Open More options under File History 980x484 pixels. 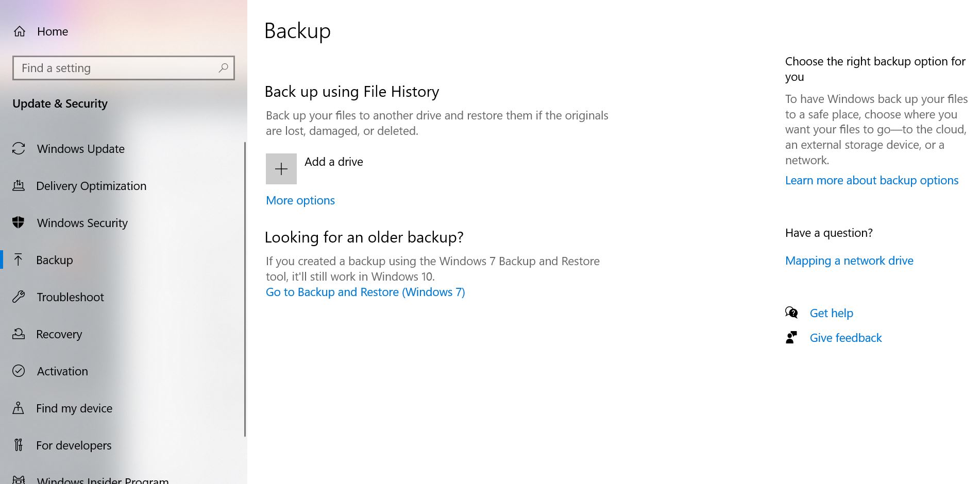click(x=300, y=200)
